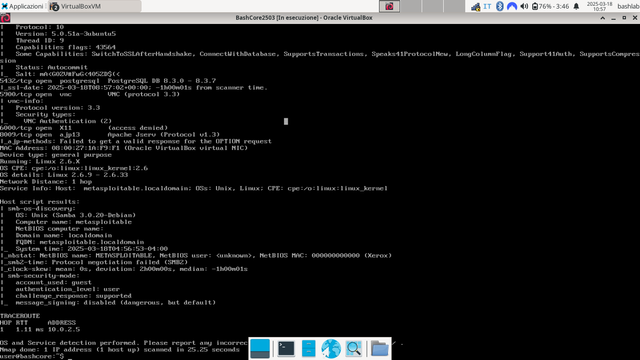Click 'Computer name: metasploitable' line
640x360 pixels.
pos(73,222)
